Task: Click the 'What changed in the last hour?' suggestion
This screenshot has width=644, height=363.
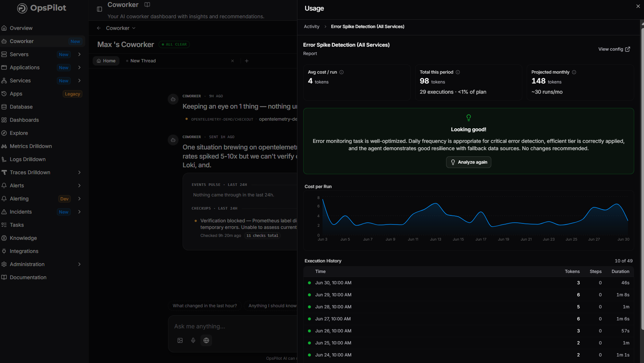Action: (205, 306)
